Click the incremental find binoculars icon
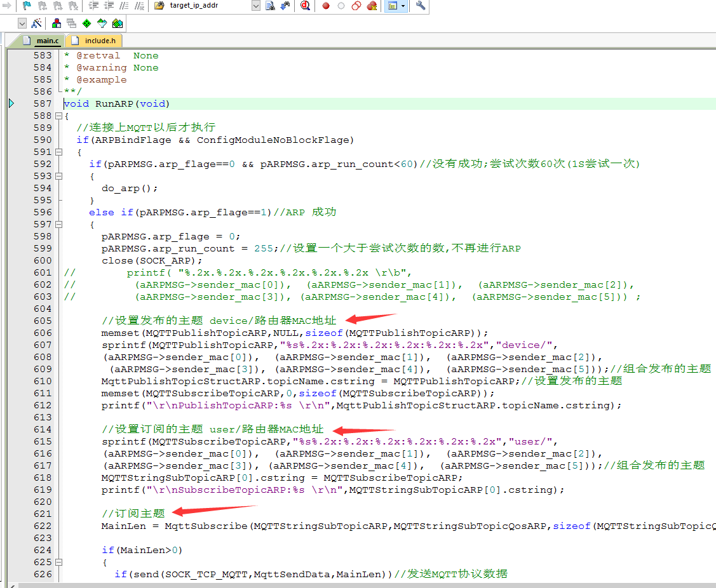 click(285, 6)
